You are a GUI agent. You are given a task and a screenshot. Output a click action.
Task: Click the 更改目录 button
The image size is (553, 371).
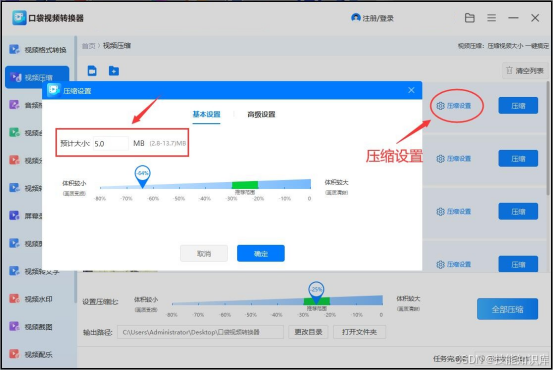point(308,332)
